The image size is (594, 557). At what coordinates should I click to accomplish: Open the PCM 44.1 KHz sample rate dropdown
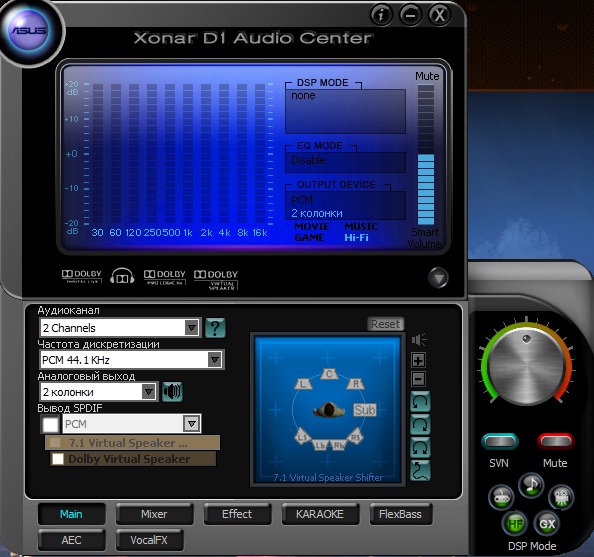(131, 359)
